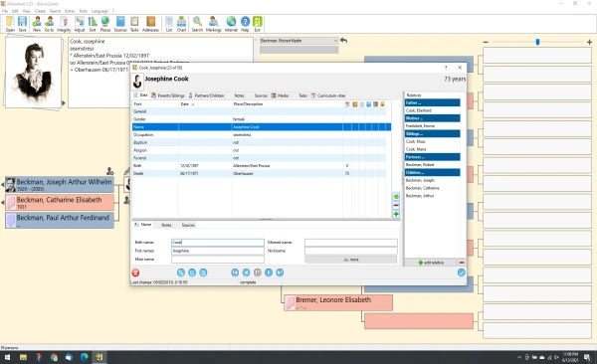Switch to the Parents/Siblings tab
Screen dimensions: 597x364
point(167,95)
